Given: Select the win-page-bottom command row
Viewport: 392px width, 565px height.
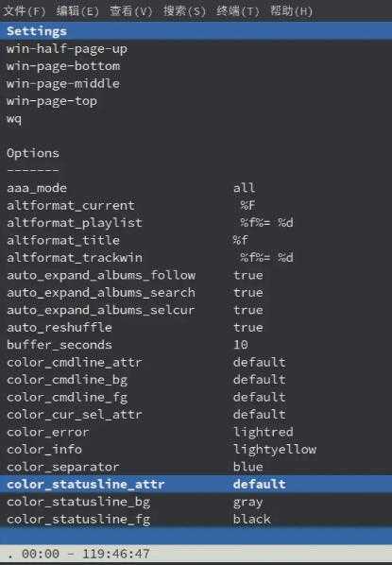Looking at the screenshot, I should (x=196, y=66).
